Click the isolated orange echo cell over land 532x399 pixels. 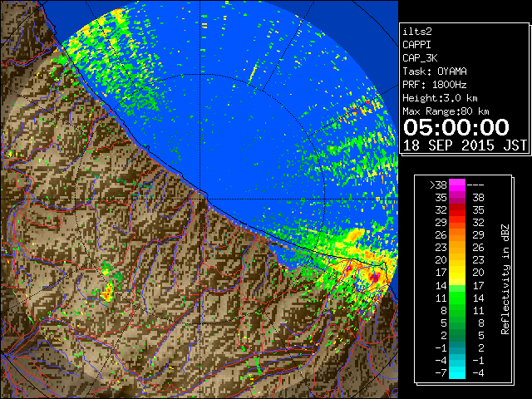tap(108, 292)
